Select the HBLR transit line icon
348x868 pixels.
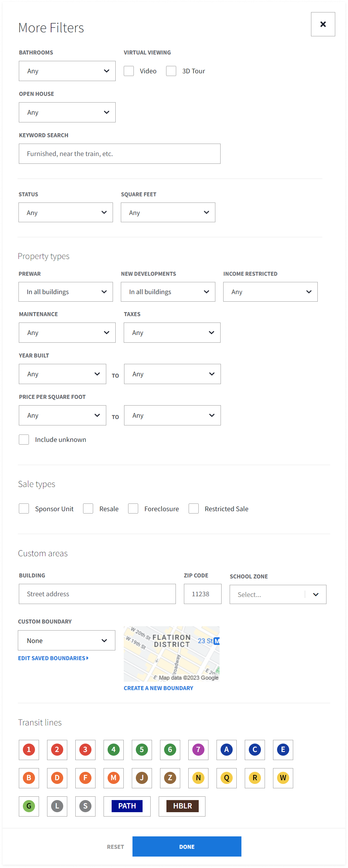[x=182, y=806]
